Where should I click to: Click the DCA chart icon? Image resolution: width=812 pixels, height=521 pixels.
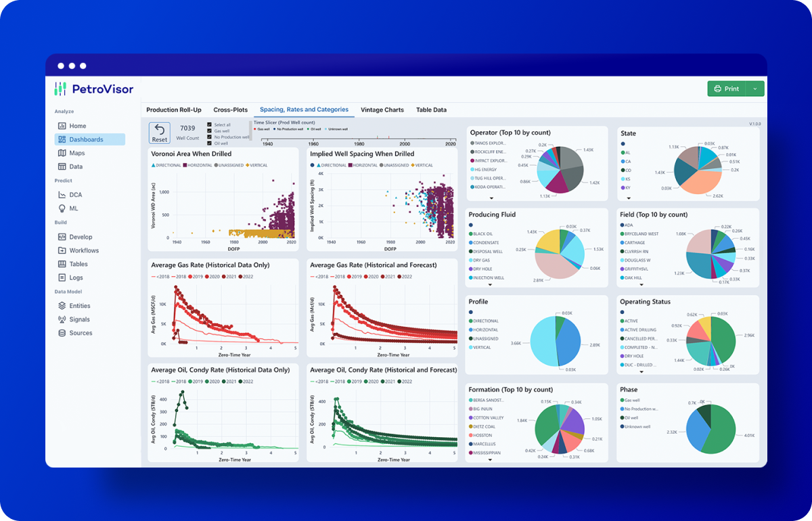click(x=62, y=195)
